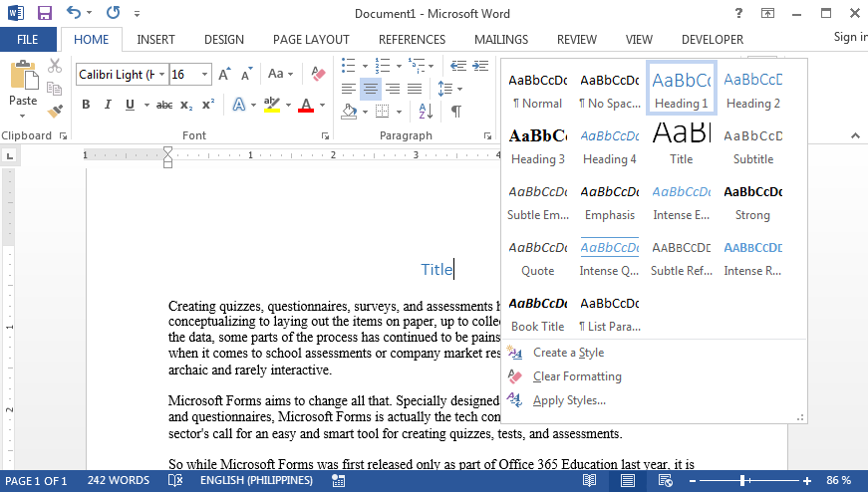Screen dimensions: 868x492
Task: Click the Show/Hide paragraph marks icon
Action: (x=456, y=112)
